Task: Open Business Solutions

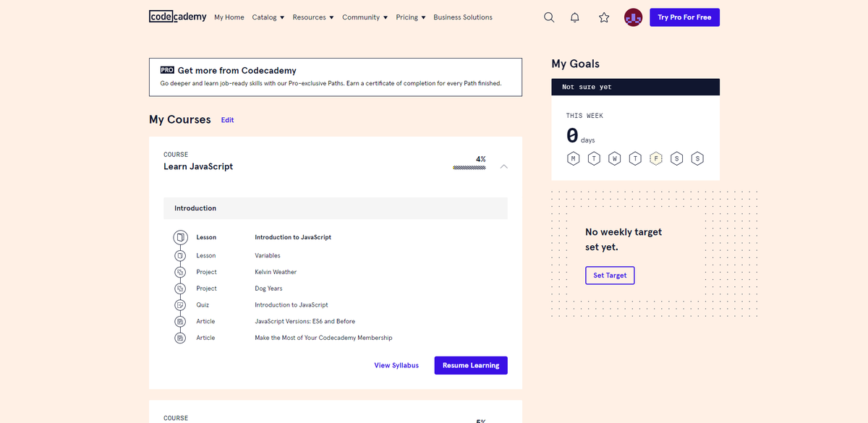Action: [463, 17]
